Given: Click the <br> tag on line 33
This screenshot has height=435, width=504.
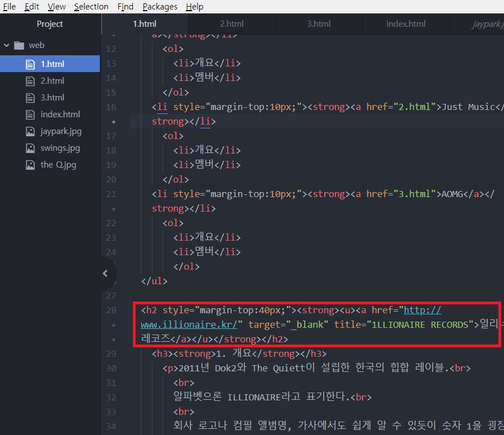Looking at the screenshot, I should [x=184, y=412].
